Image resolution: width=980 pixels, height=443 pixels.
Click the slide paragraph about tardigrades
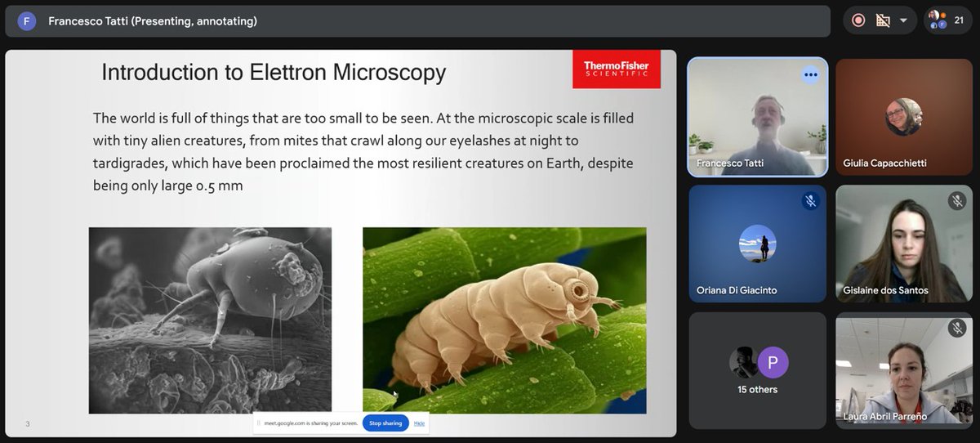click(x=363, y=152)
